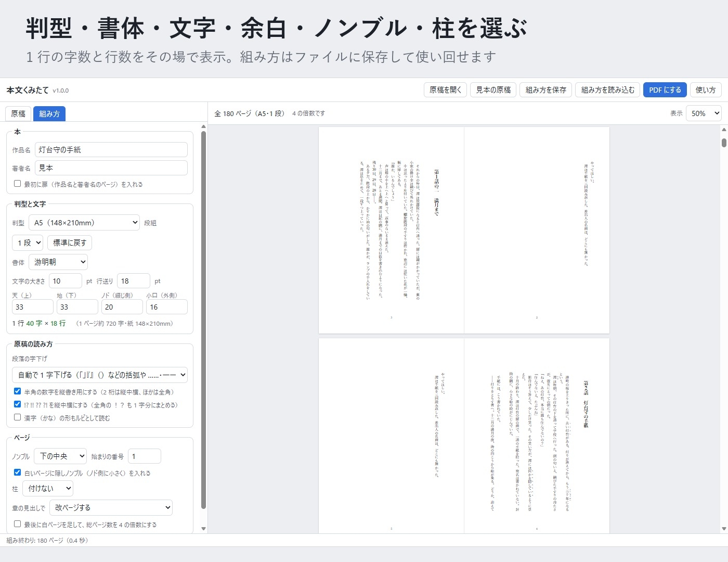Click the ノド（綴じ側） margin field
728x562 pixels.
point(122,307)
